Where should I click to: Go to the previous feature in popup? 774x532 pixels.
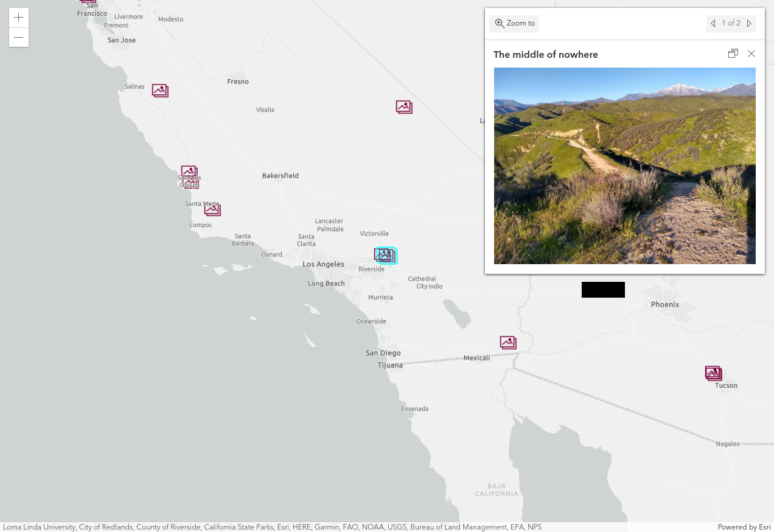tap(713, 24)
